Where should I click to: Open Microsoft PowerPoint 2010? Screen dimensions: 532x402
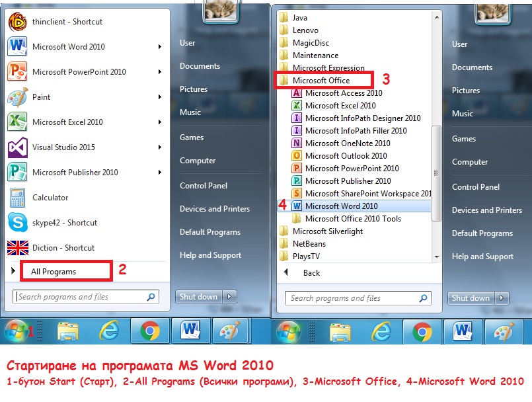click(x=76, y=71)
